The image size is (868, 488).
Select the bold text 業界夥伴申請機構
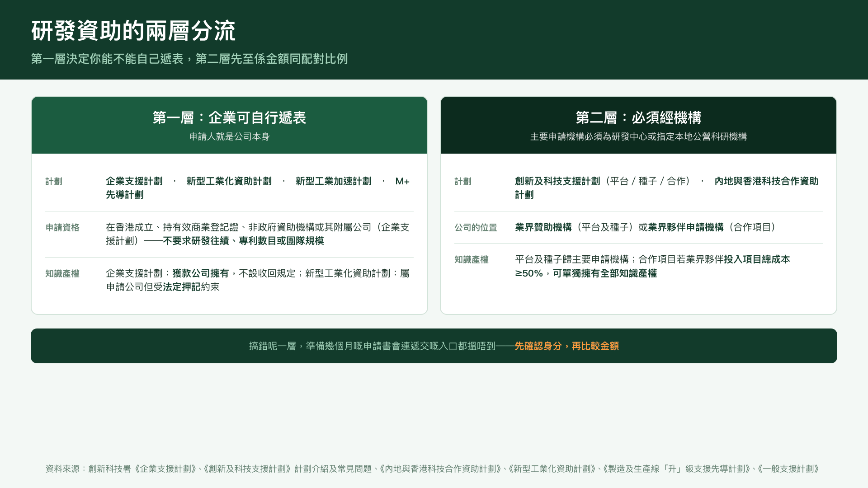click(x=686, y=227)
